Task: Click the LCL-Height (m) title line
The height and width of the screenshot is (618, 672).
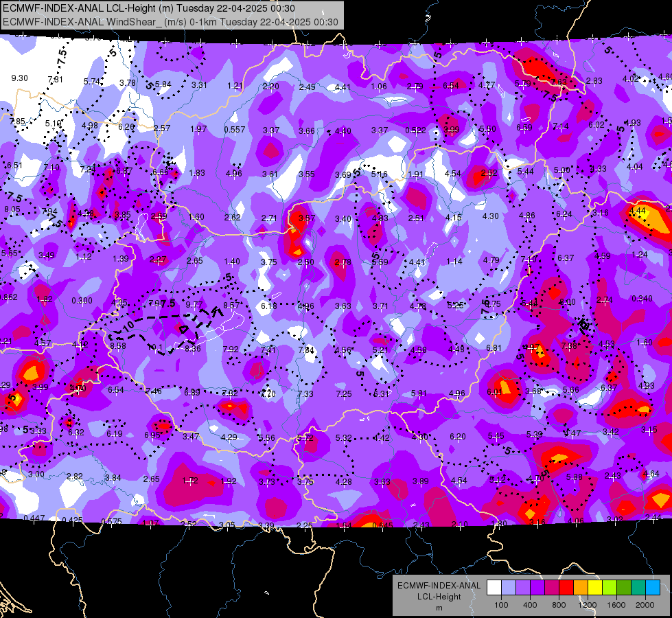Action: pos(149,8)
